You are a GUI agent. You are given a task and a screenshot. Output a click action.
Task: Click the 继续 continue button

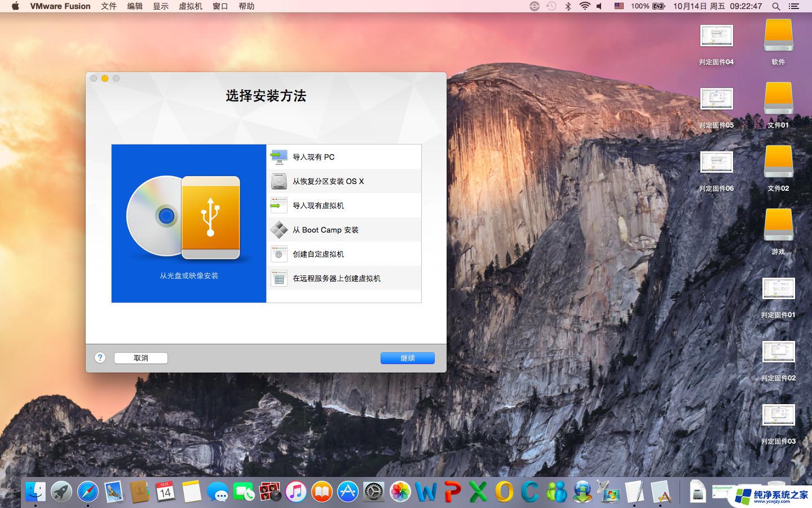408,358
